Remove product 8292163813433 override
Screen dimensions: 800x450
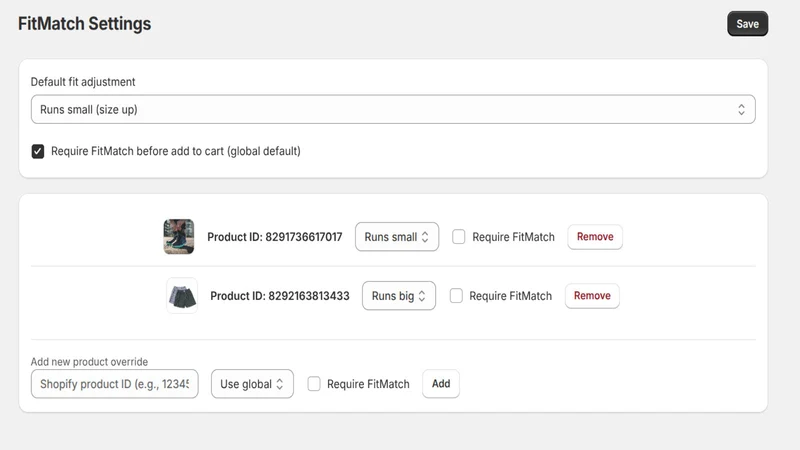pos(592,296)
